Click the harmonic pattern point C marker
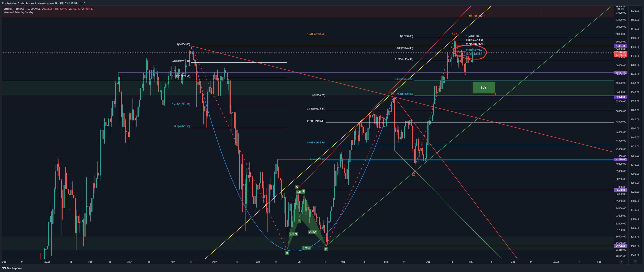 [x=304, y=191]
